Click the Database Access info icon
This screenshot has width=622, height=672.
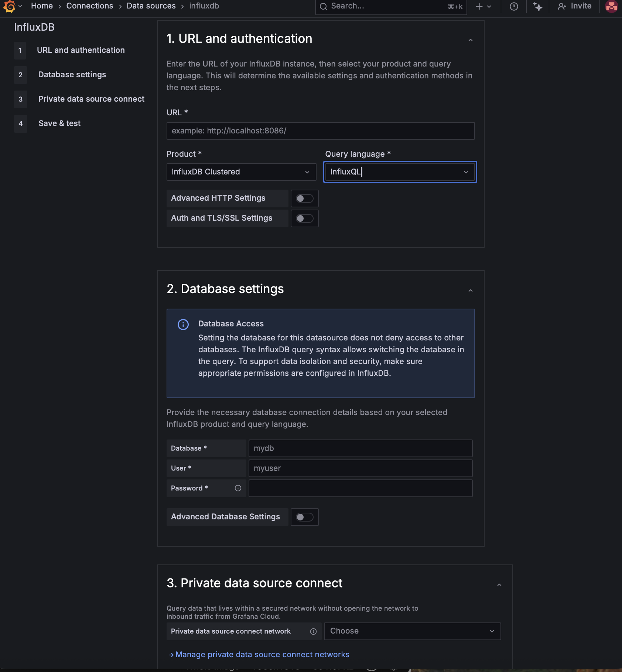(x=183, y=325)
